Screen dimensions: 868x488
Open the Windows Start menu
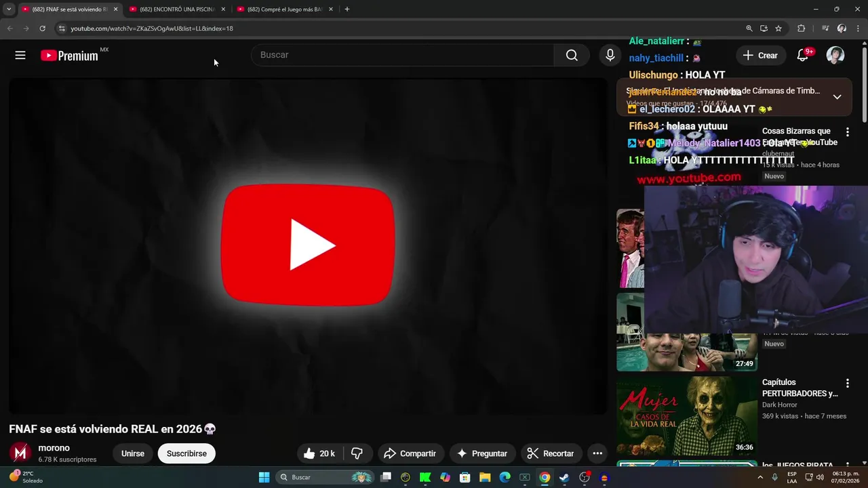click(264, 477)
